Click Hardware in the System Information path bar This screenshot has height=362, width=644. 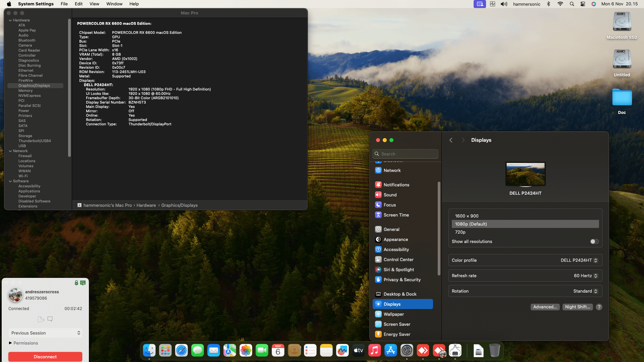(146, 205)
